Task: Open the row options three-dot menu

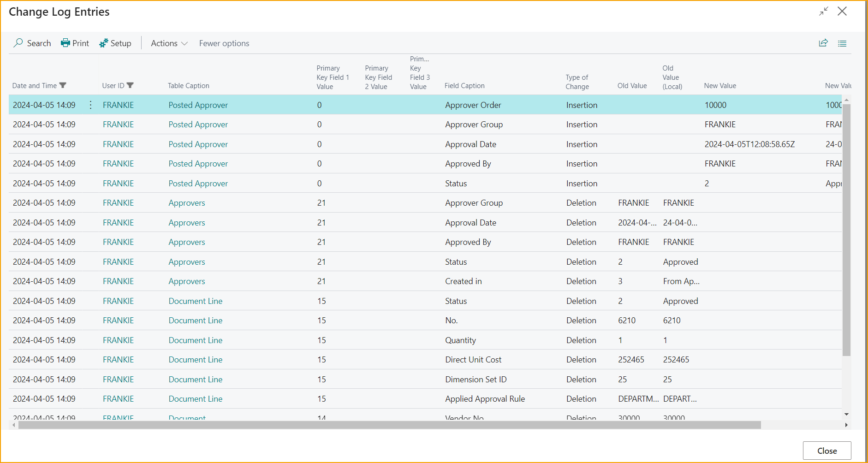Action: 90,105
